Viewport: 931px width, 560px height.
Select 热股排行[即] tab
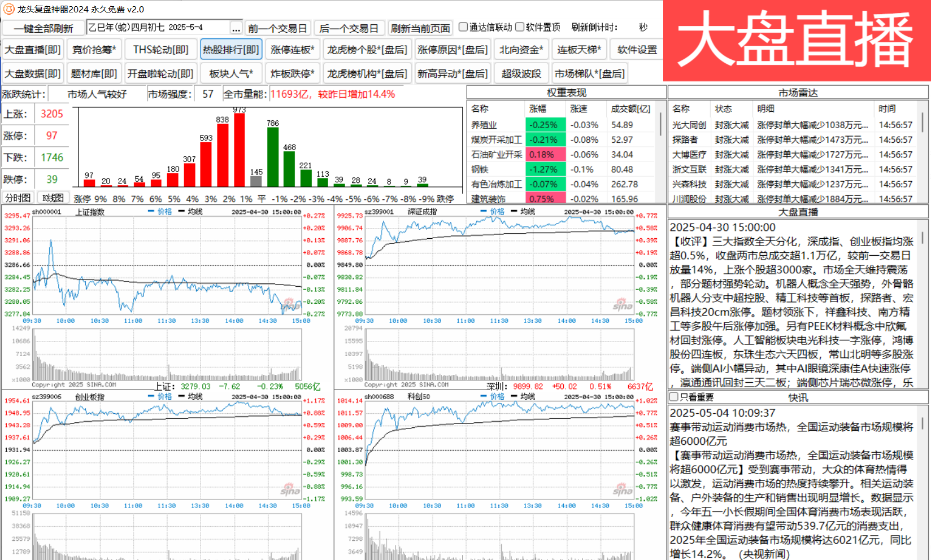pyautogui.click(x=231, y=50)
